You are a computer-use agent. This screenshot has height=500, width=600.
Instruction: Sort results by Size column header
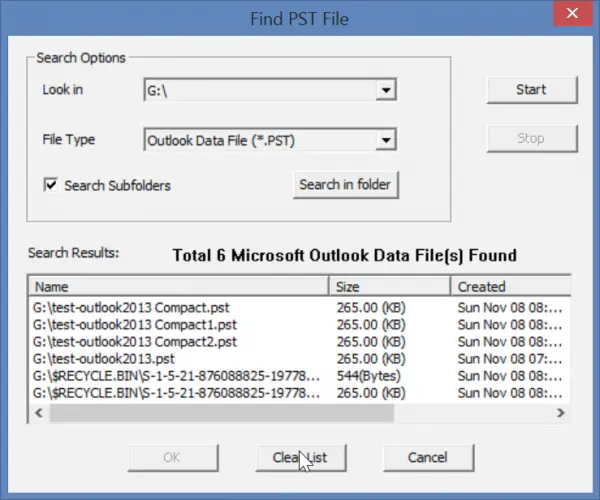tap(390, 287)
